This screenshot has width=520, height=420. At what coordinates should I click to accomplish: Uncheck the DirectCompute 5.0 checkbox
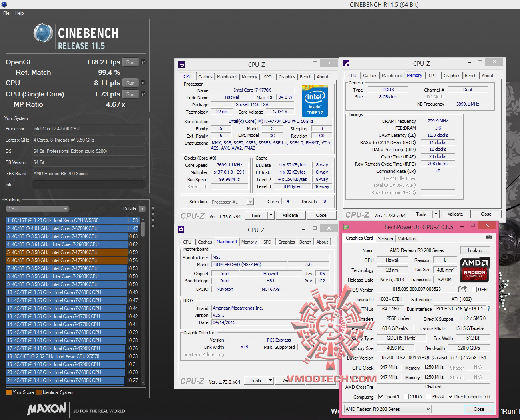tap(451, 397)
